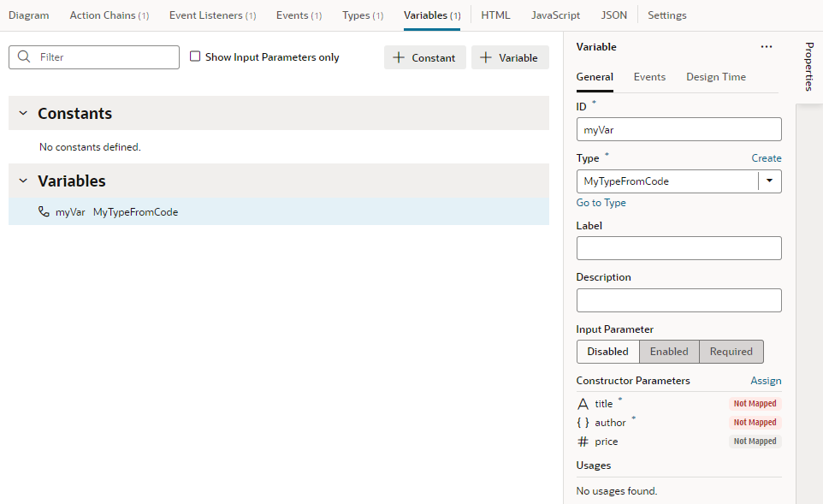Click the search magnifier icon in Filter
Image resolution: width=823 pixels, height=504 pixels.
[x=24, y=56]
